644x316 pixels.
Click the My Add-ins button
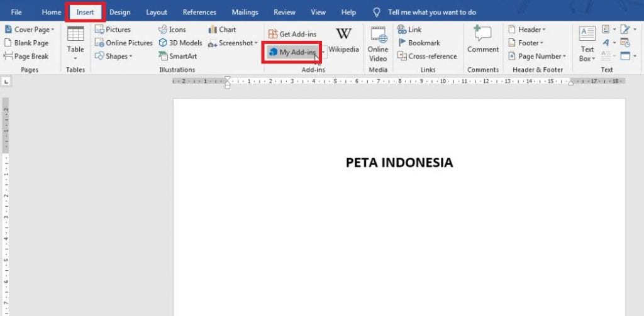292,52
